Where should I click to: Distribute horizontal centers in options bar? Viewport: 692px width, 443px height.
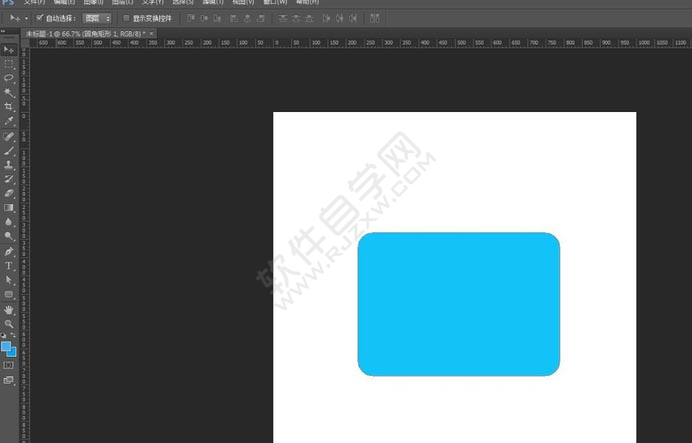340,18
